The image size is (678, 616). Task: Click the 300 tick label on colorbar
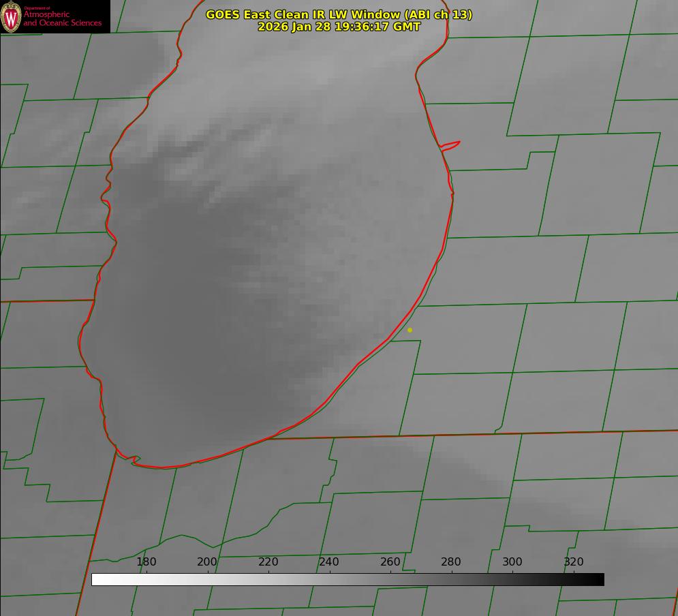512,561
